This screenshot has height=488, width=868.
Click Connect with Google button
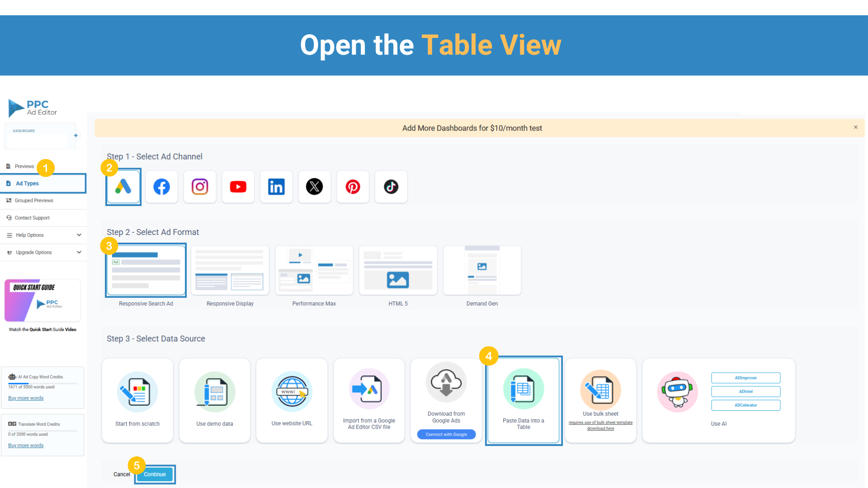coord(446,434)
